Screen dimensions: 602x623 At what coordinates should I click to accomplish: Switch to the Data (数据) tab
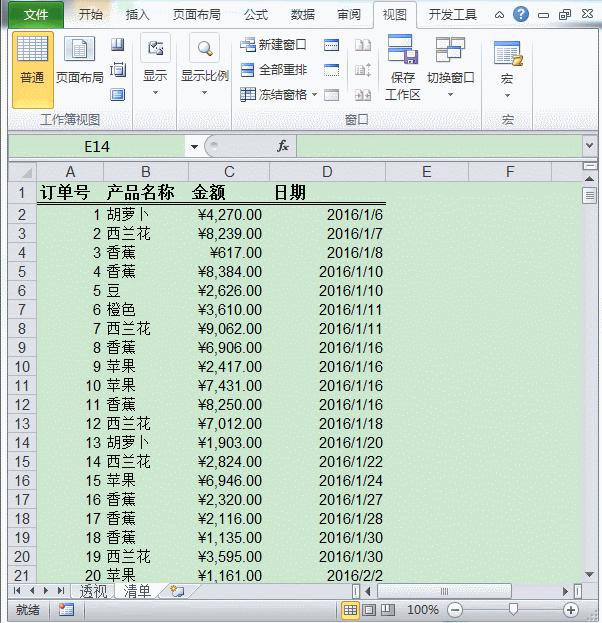pos(302,15)
